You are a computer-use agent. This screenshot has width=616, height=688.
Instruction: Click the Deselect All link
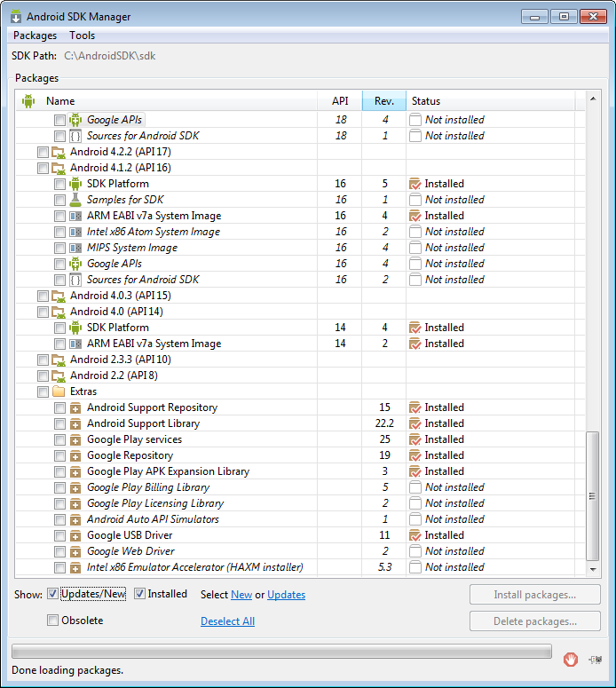click(x=228, y=621)
